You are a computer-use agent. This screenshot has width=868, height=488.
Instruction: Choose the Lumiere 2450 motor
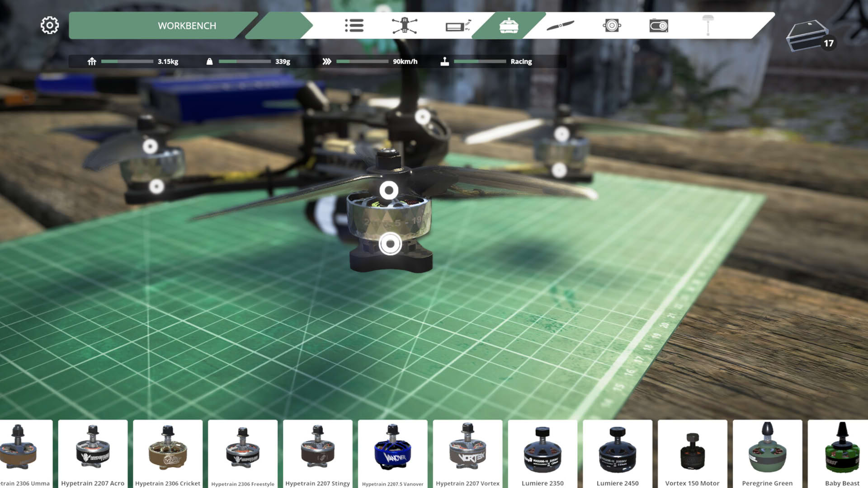618,454
